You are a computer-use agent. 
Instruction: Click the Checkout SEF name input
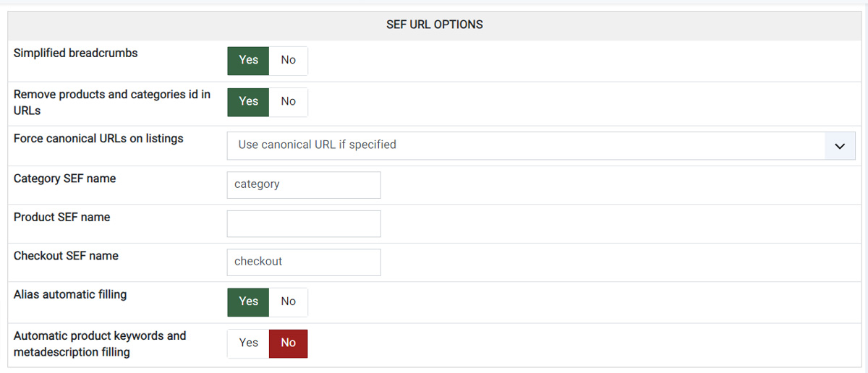pos(304,262)
